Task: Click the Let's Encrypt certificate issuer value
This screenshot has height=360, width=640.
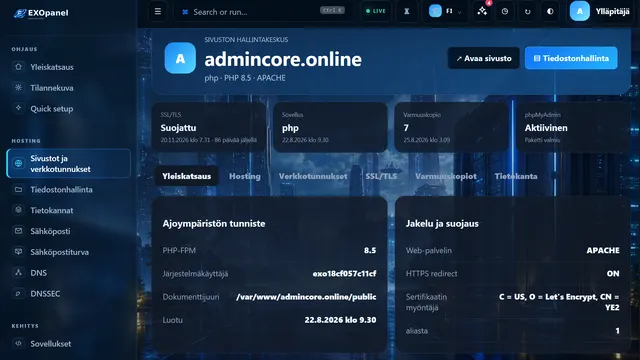Action: (x=559, y=302)
